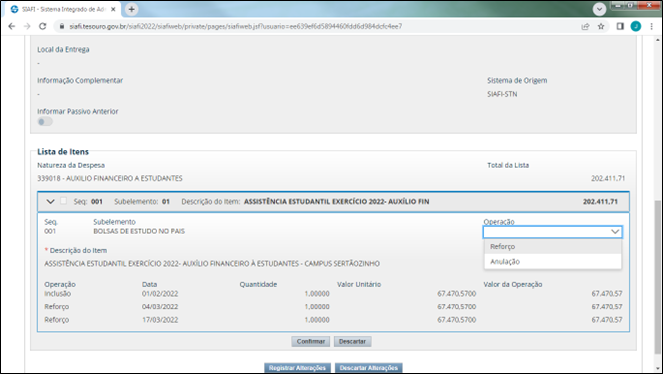Select Anulação from the dropdown list

[553, 262]
